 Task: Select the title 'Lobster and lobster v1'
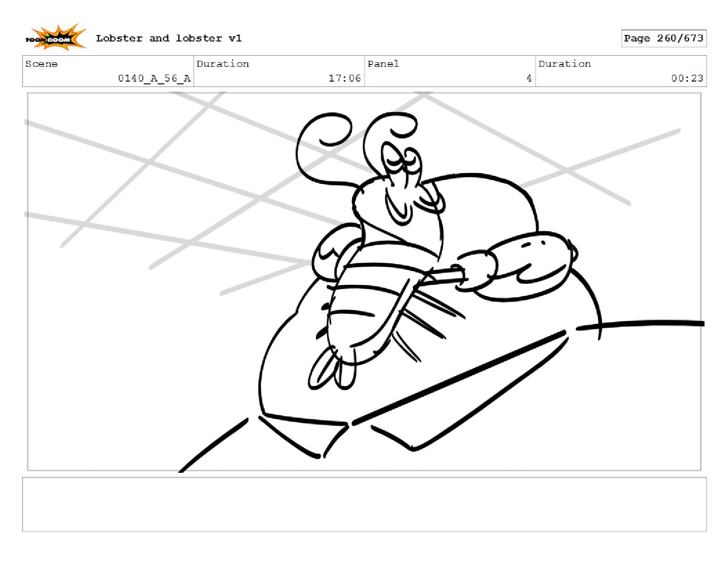169,38
